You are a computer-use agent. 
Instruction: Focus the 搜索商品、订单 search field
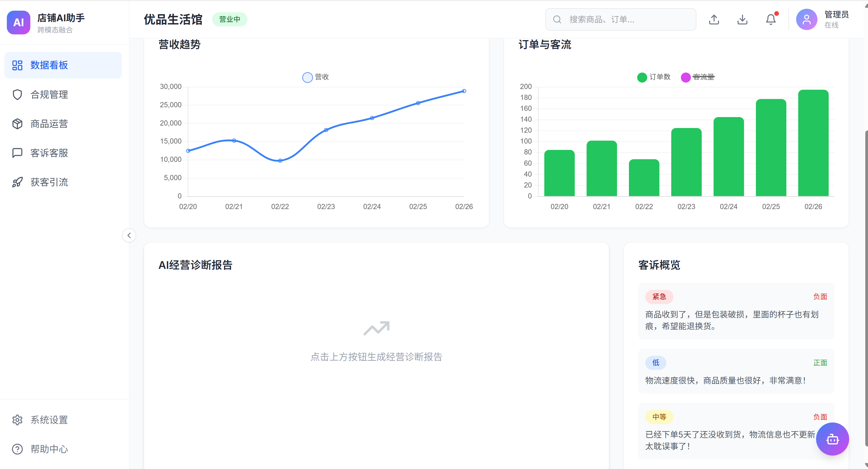pyautogui.click(x=621, y=20)
